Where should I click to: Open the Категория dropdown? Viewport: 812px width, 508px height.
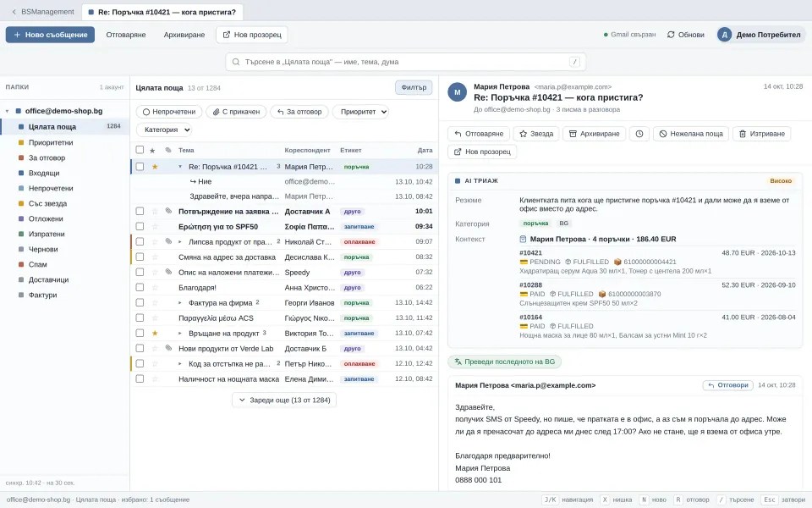[x=164, y=130]
